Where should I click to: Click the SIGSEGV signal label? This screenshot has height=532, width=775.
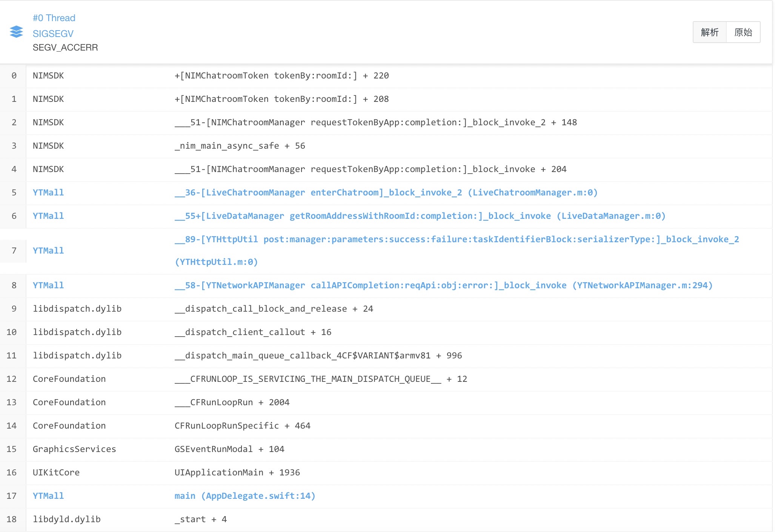[x=53, y=34]
